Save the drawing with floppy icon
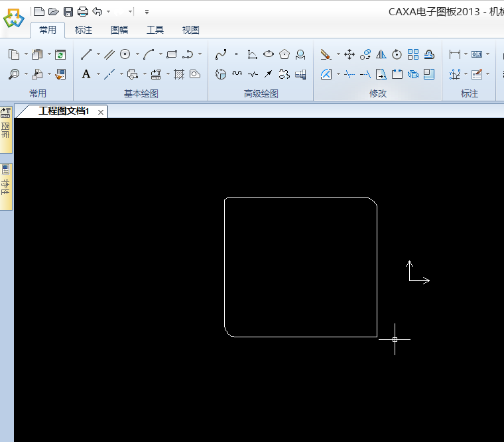The width and height of the screenshot is (504, 442). [x=68, y=12]
